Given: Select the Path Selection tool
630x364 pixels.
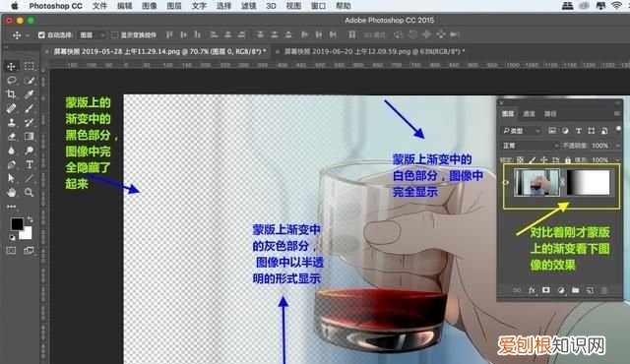Looking at the screenshot, I should click(11, 179).
